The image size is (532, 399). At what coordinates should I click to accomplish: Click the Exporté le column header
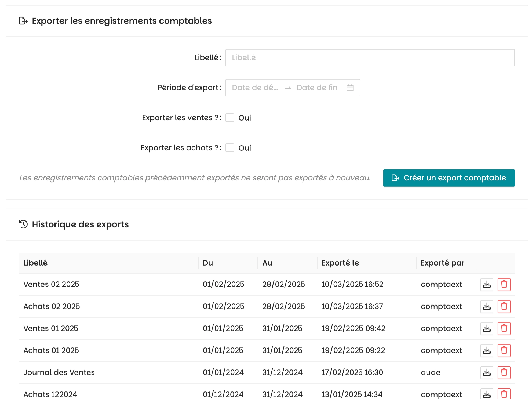coord(340,263)
